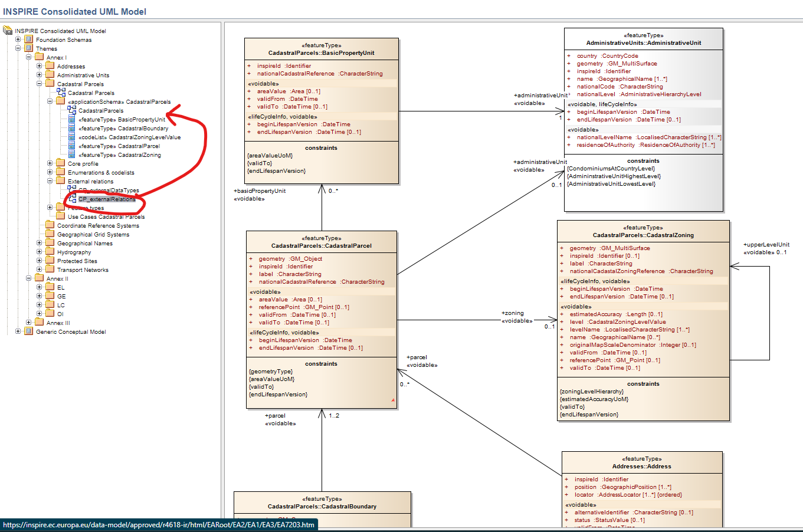Collapse the External relations node
Image resolution: width=803 pixels, height=532 pixels.
pyautogui.click(x=49, y=181)
